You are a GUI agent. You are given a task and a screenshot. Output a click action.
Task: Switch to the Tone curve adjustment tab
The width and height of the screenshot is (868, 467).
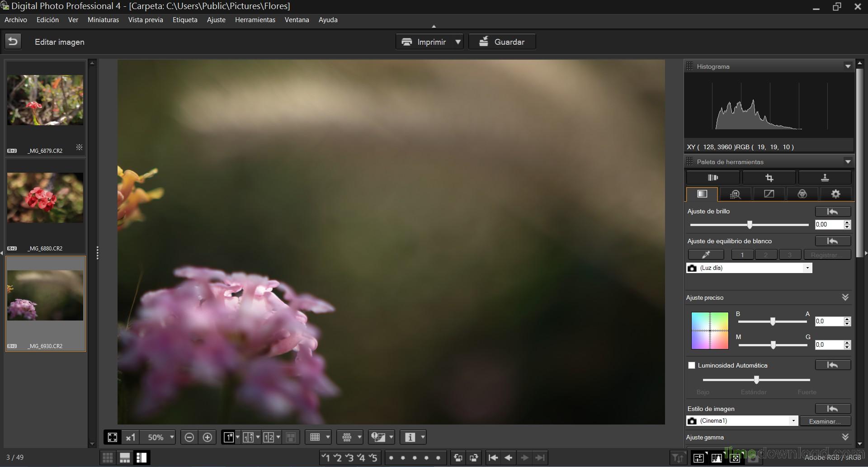click(768, 194)
